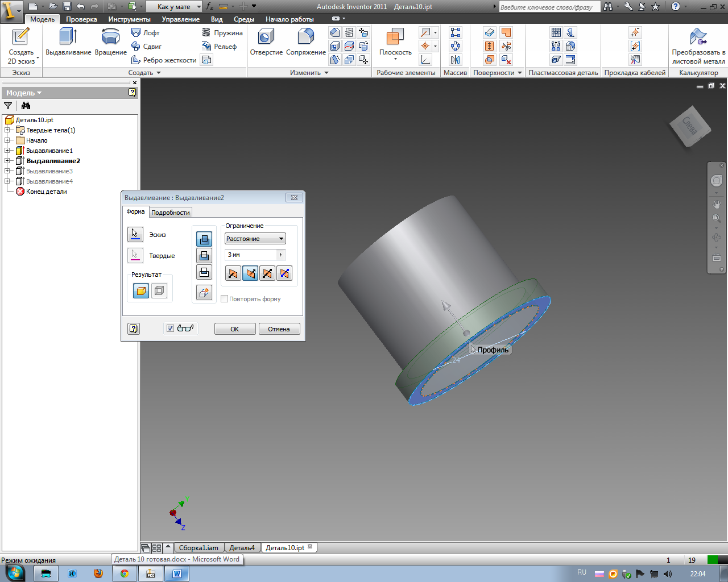Open the Управление ribbon tab
728x582 pixels.
tap(181, 19)
